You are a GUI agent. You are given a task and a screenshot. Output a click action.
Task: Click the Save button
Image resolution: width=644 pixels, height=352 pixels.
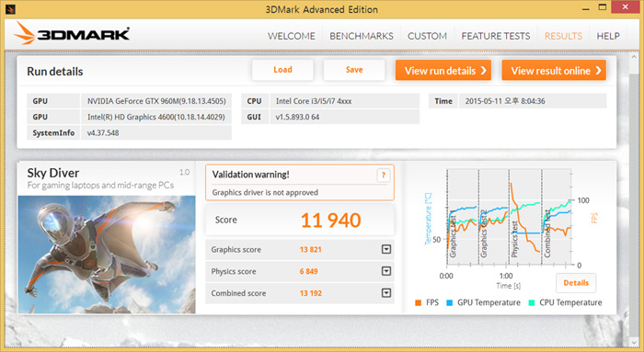pos(354,70)
